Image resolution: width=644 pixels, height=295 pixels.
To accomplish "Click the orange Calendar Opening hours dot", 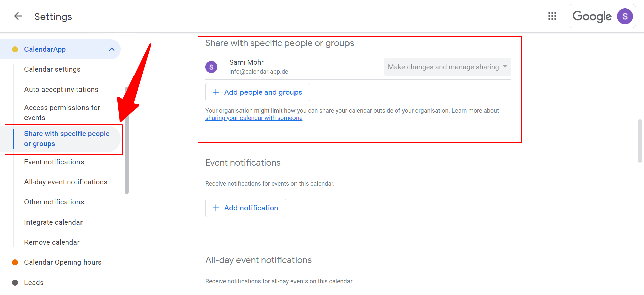I will pyautogui.click(x=15, y=262).
